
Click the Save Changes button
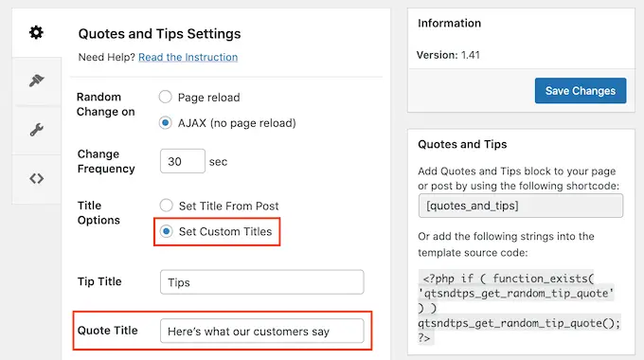click(581, 90)
